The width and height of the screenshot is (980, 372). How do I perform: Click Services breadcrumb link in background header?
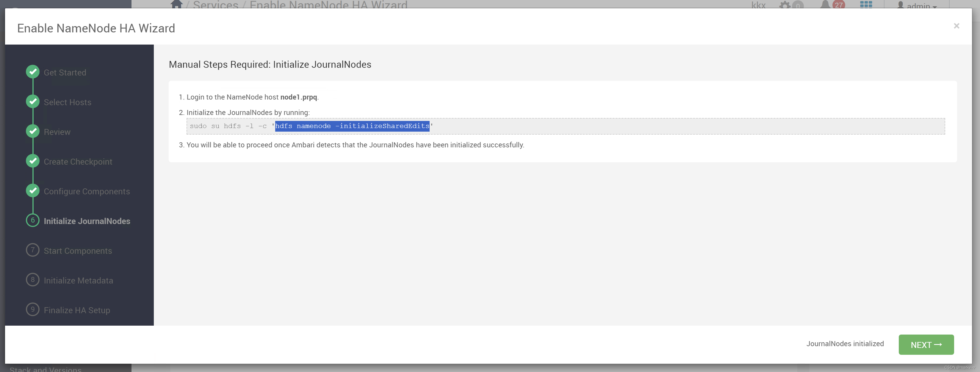[x=215, y=5]
